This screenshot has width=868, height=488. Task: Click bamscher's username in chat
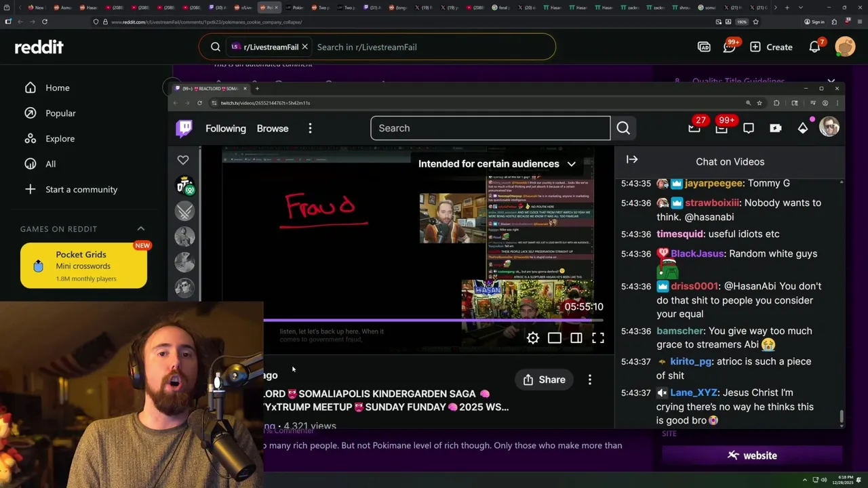(x=680, y=331)
